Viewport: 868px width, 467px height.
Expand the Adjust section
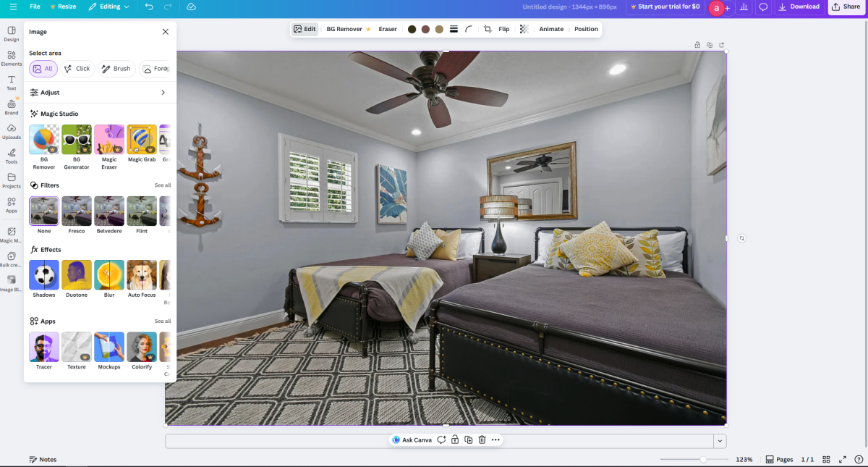point(99,92)
